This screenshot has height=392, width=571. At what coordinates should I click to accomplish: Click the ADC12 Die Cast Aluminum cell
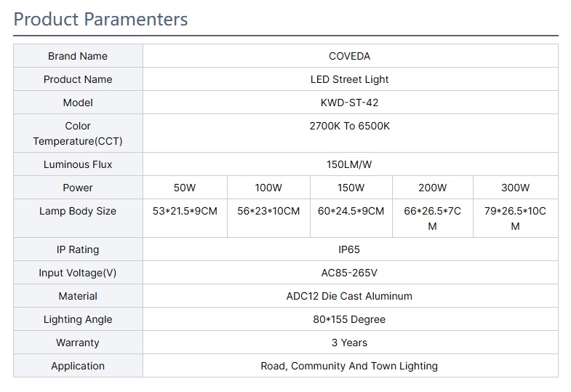[349, 296]
